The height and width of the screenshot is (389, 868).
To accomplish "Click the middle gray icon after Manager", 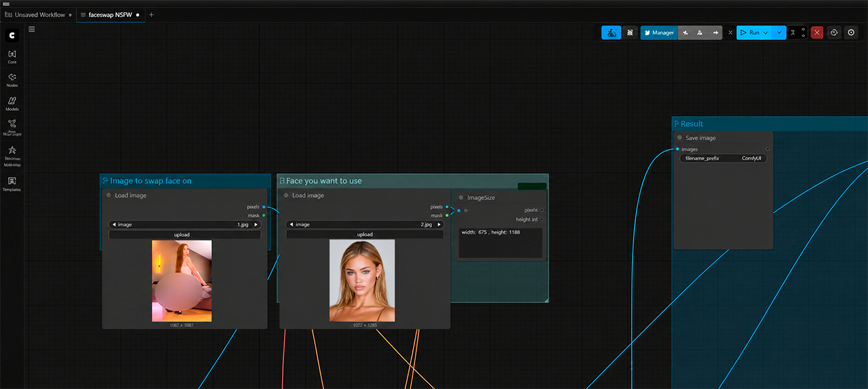I will tap(700, 33).
